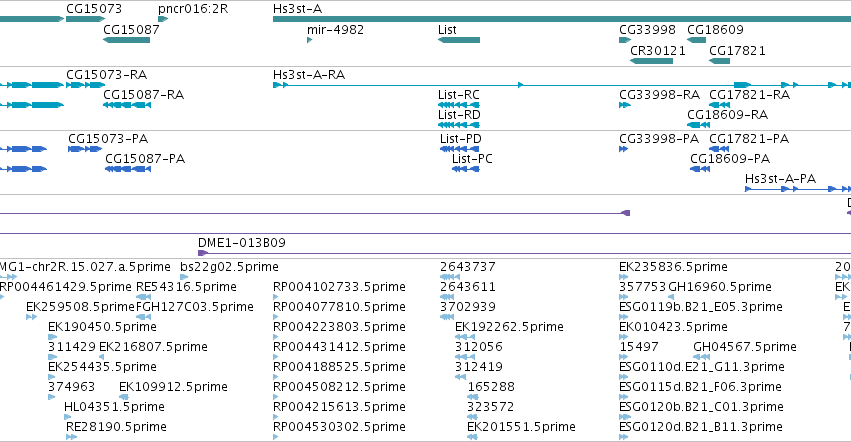Viewport: 851px width, 442px height.
Task: Select the 2643611 EST label
Action: [x=468, y=287]
